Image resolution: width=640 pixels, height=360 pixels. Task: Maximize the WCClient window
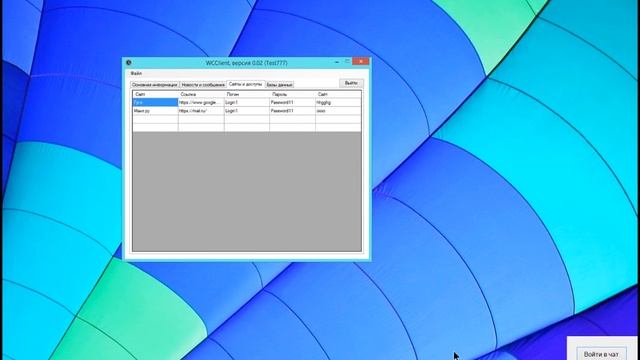[x=347, y=62]
